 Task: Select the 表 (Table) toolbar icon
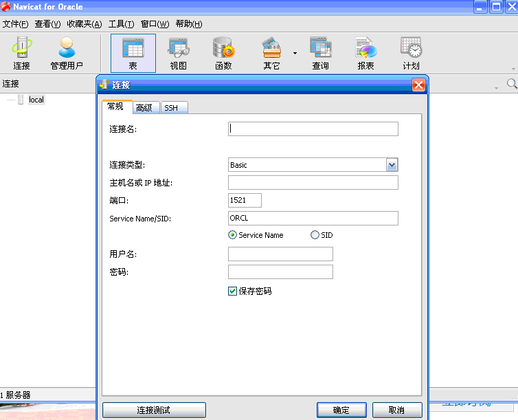coord(133,54)
